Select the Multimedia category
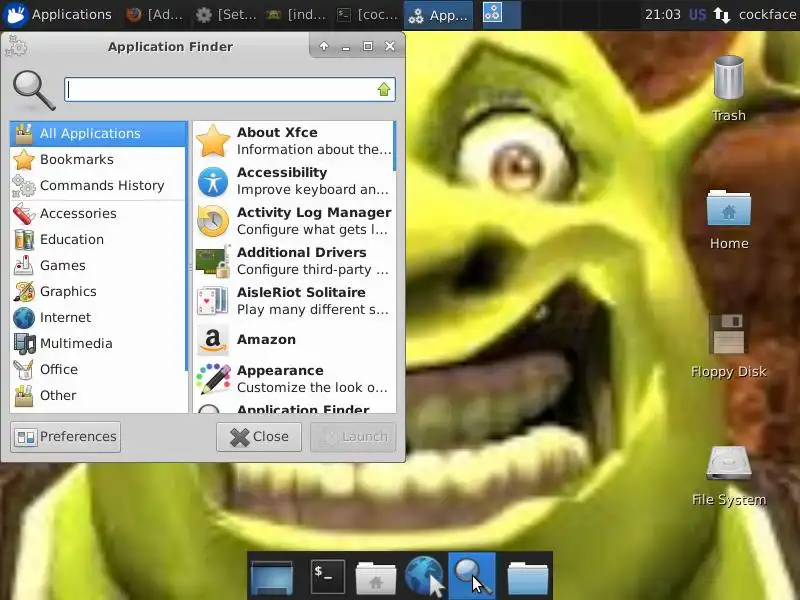 (98, 343)
